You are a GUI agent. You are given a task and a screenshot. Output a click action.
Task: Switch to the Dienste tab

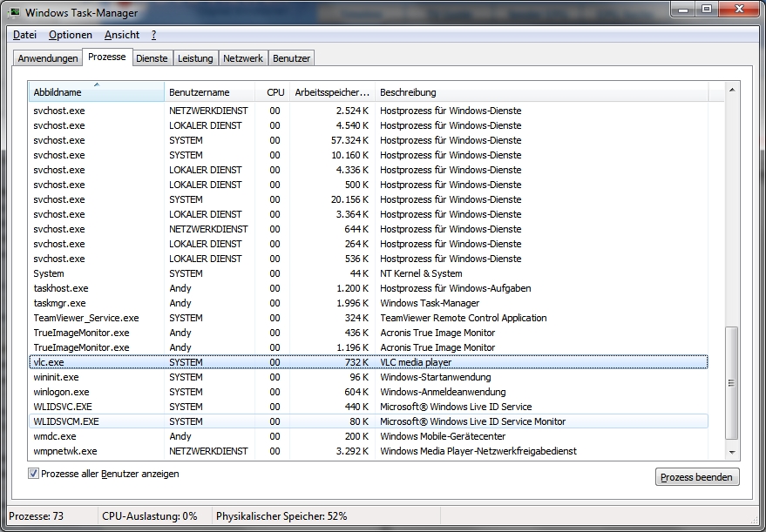[152, 58]
